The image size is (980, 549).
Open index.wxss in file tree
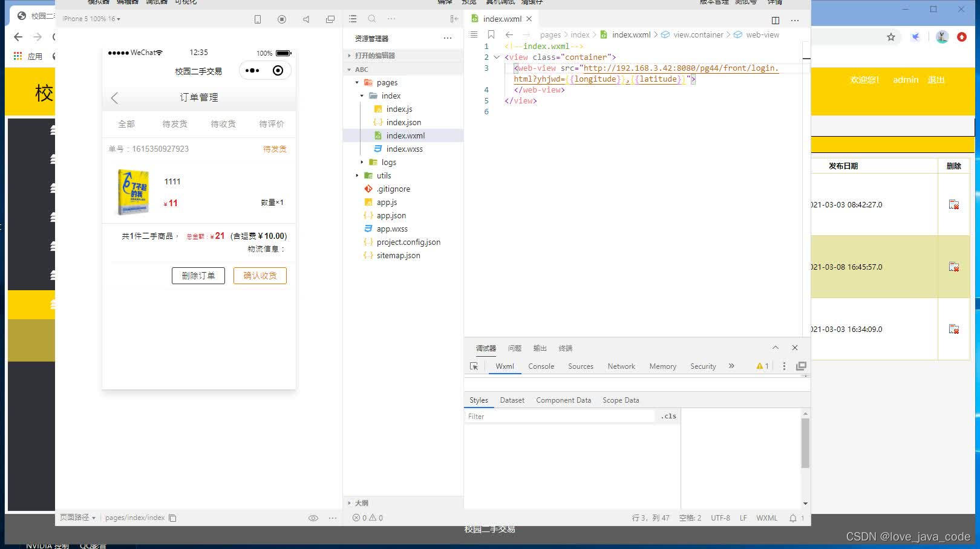[x=404, y=149]
